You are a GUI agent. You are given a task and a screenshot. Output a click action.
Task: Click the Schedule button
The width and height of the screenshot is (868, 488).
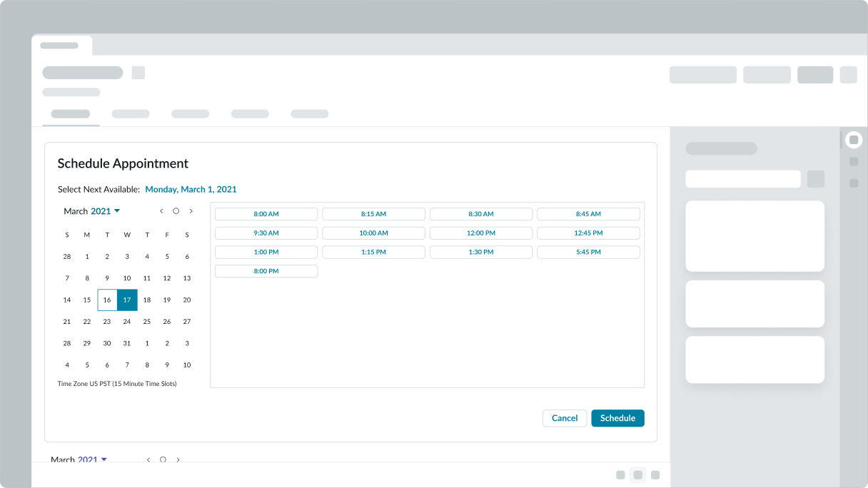(617, 418)
